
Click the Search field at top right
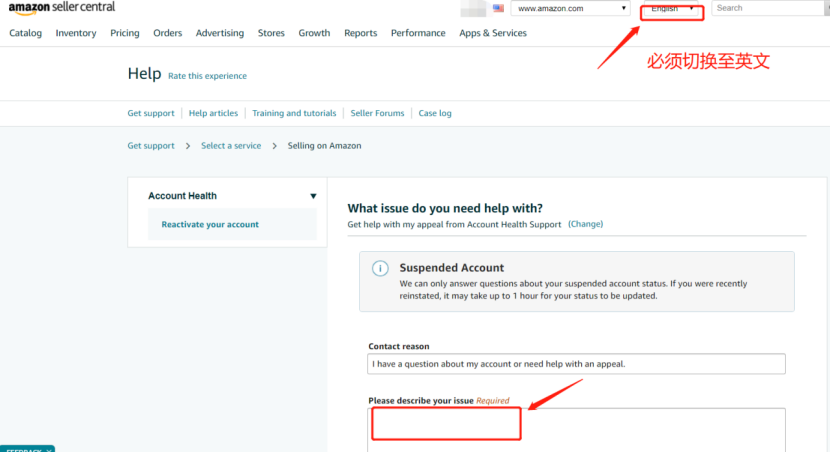770,8
